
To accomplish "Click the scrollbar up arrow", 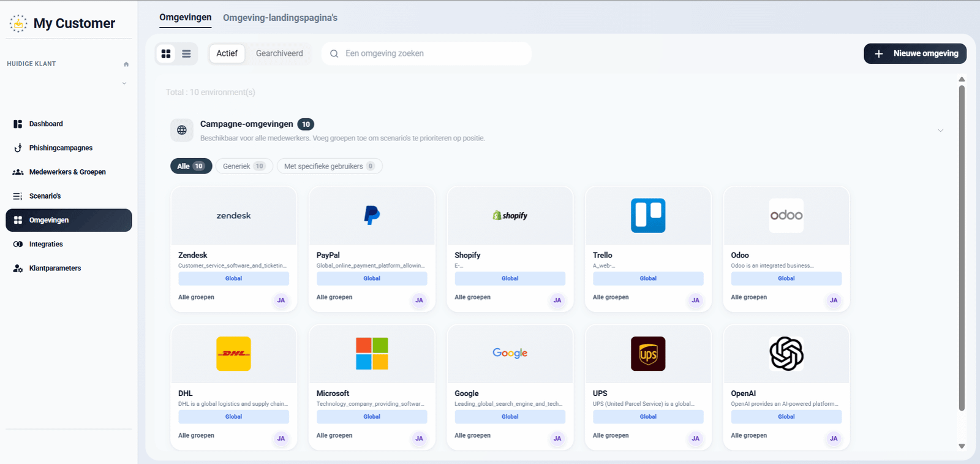I will click(962, 79).
